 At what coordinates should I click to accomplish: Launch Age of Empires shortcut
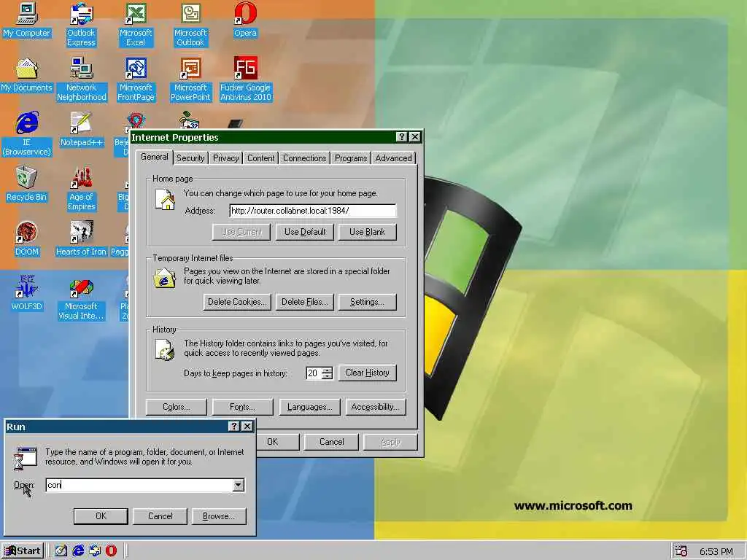82,189
